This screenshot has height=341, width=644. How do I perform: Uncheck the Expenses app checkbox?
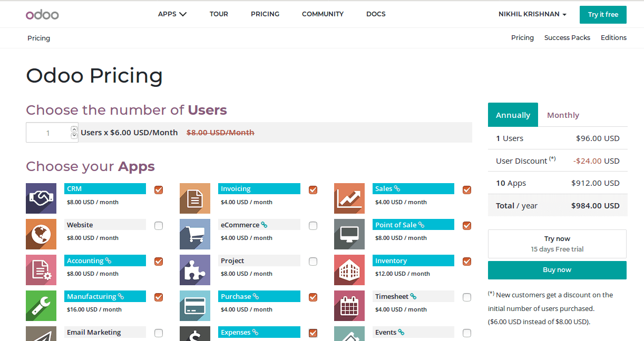coord(313,333)
